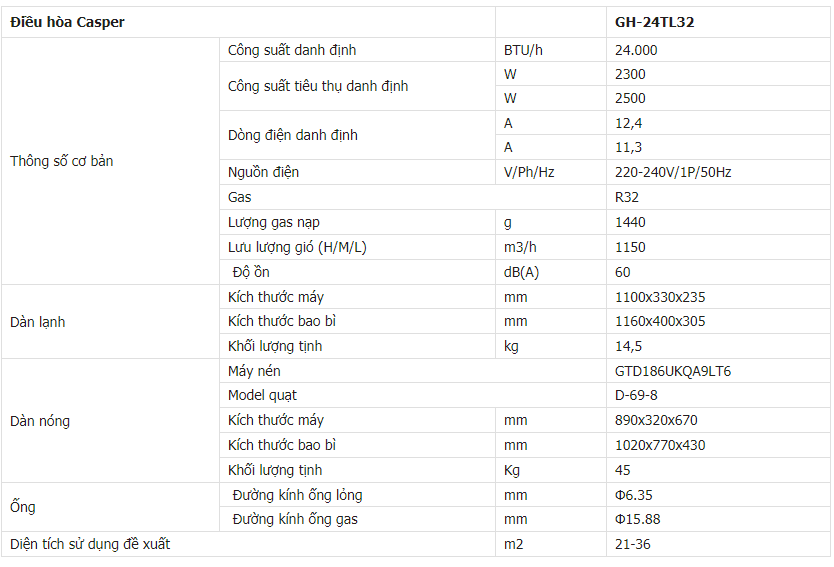The height and width of the screenshot is (567, 834).
Task: Click the Φ15.88 gas pipe diameter value
Action: click(x=637, y=519)
